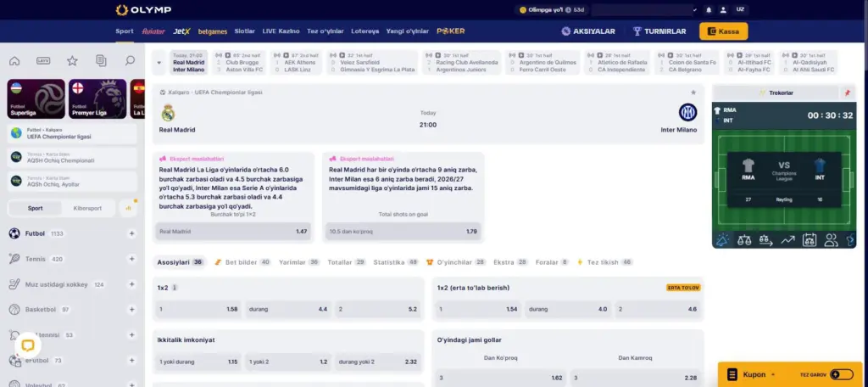Select the balance scales icon in tracker

tap(744, 240)
